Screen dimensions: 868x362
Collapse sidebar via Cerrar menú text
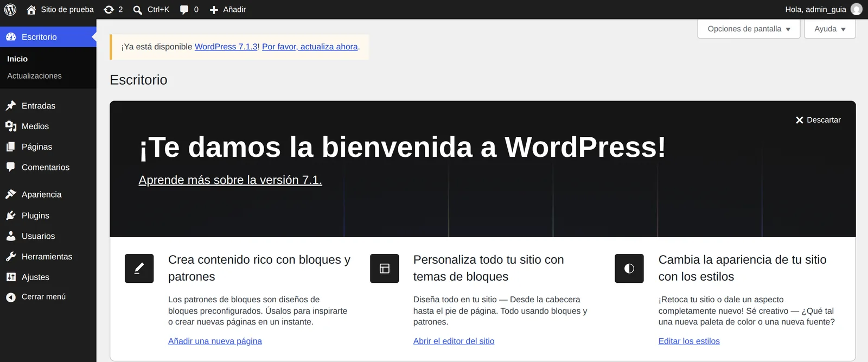coord(43,297)
